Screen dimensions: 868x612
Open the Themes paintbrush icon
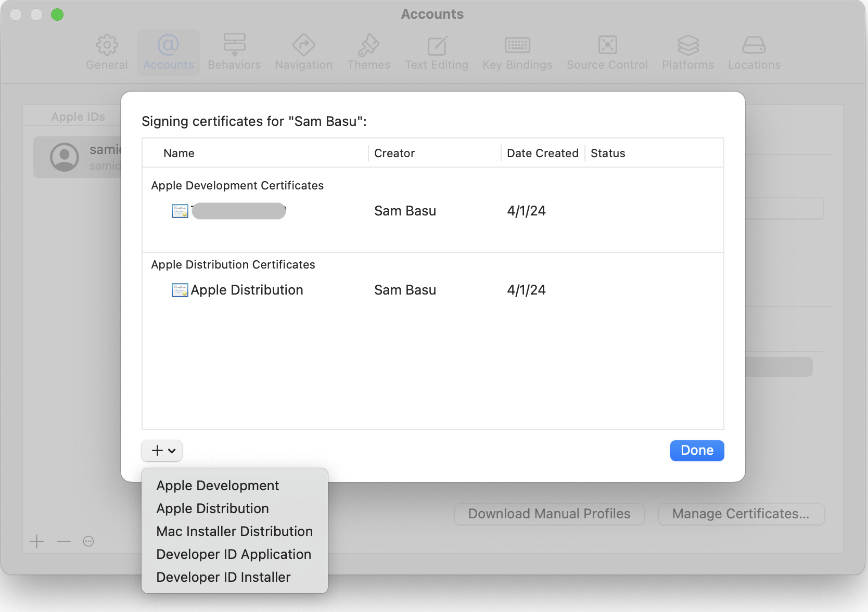pos(368,45)
